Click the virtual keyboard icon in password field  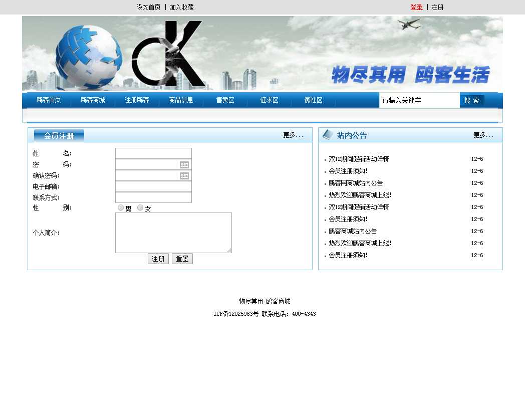184,165
